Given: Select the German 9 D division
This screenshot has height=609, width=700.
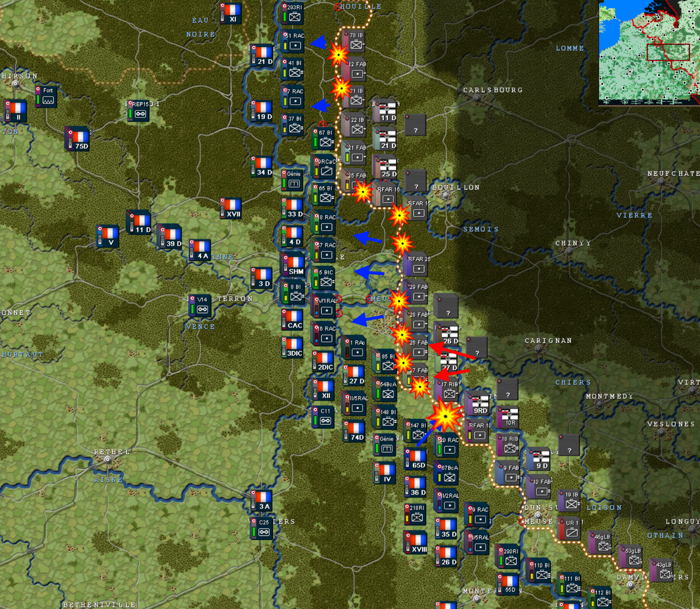Looking at the screenshot, I should pyautogui.click(x=539, y=459).
